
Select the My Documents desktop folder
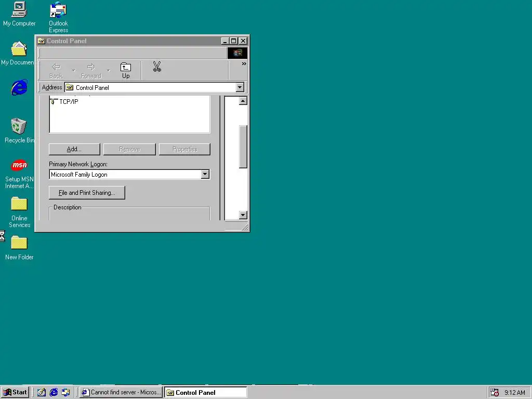(x=18, y=54)
